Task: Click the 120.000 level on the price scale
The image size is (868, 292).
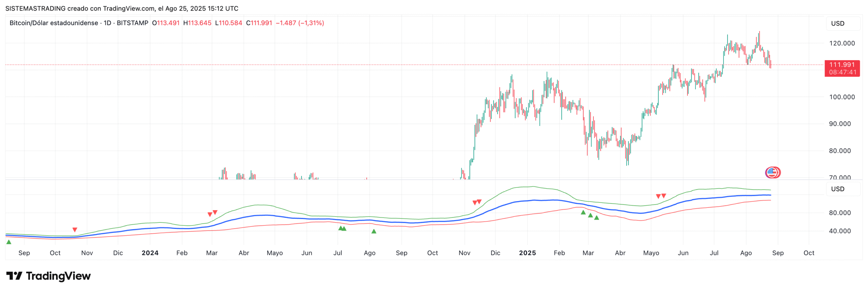Action: [x=842, y=43]
